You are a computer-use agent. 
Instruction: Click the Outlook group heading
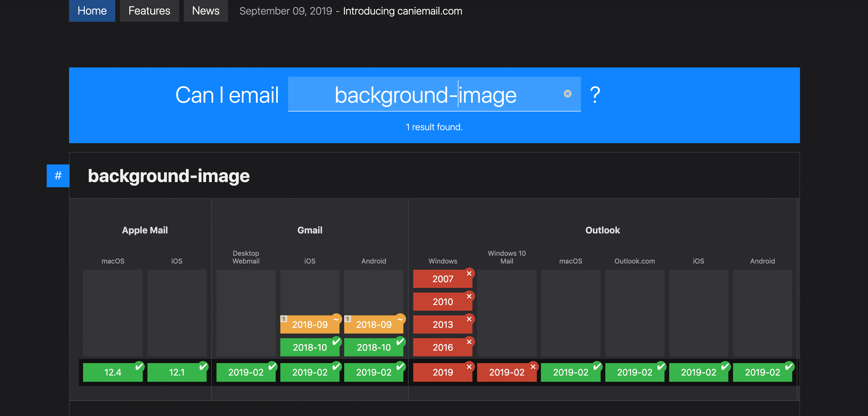(x=602, y=230)
